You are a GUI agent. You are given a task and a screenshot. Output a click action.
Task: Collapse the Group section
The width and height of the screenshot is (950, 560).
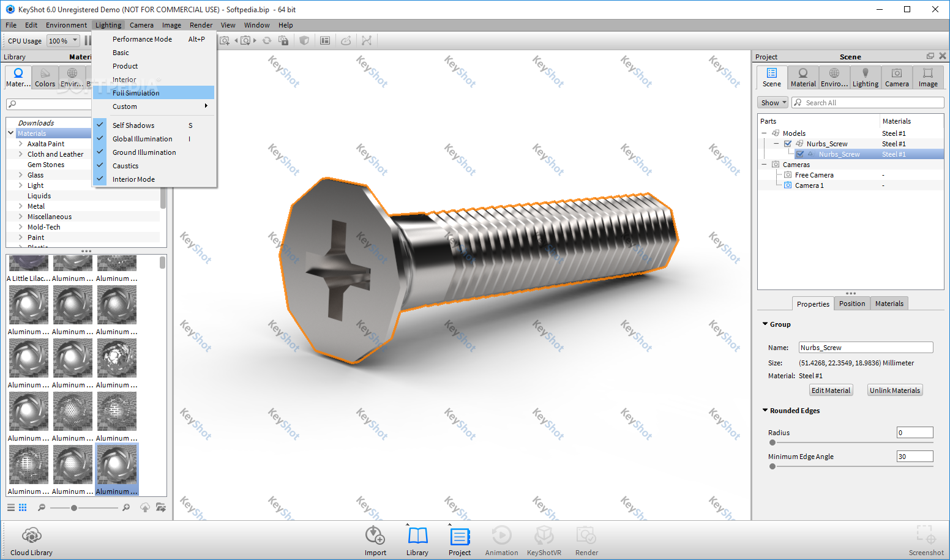pos(765,324)
